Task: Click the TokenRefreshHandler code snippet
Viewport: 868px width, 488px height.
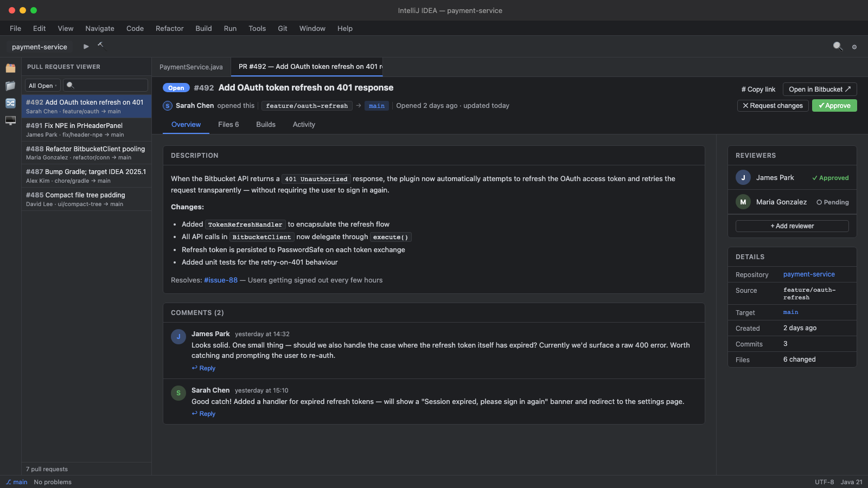Action: (245, 224)
